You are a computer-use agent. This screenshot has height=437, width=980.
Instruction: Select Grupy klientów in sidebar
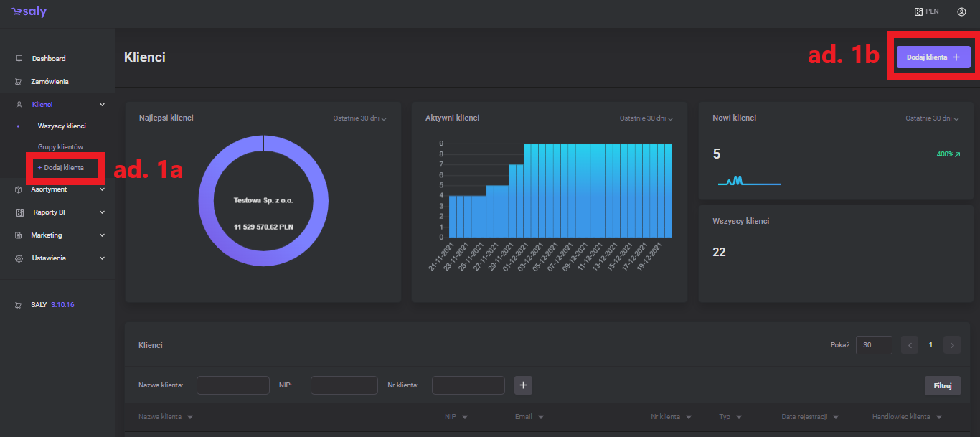(x=60, y=147)
